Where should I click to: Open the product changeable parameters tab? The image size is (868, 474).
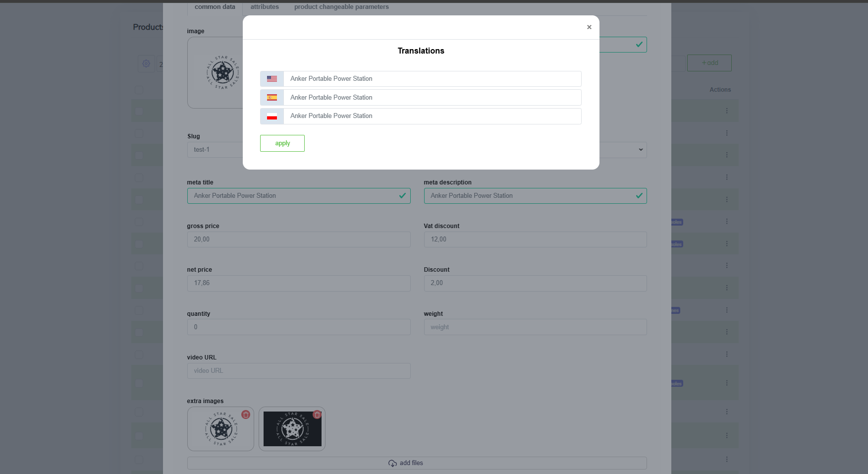tap(341, 7)
